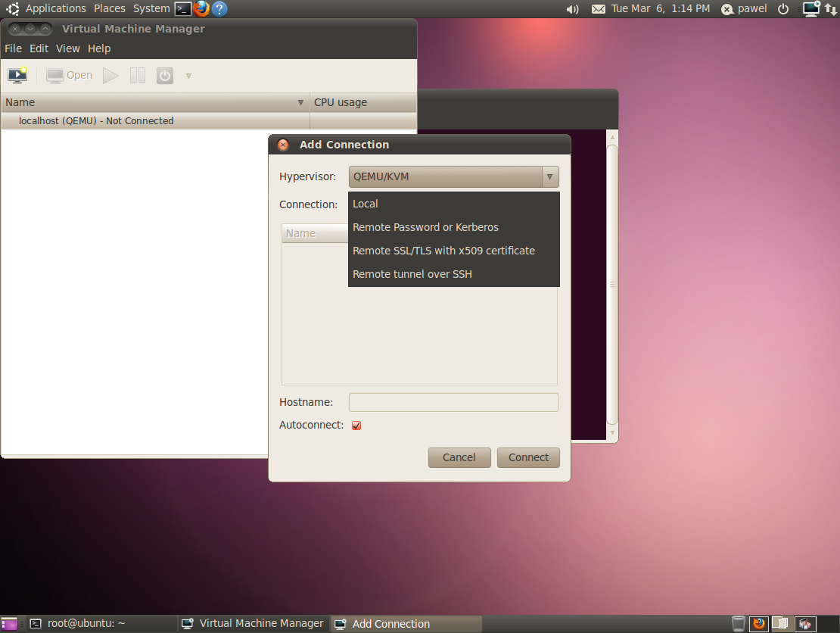Click the Shut Down power toolbar icon

pos(165,76)
